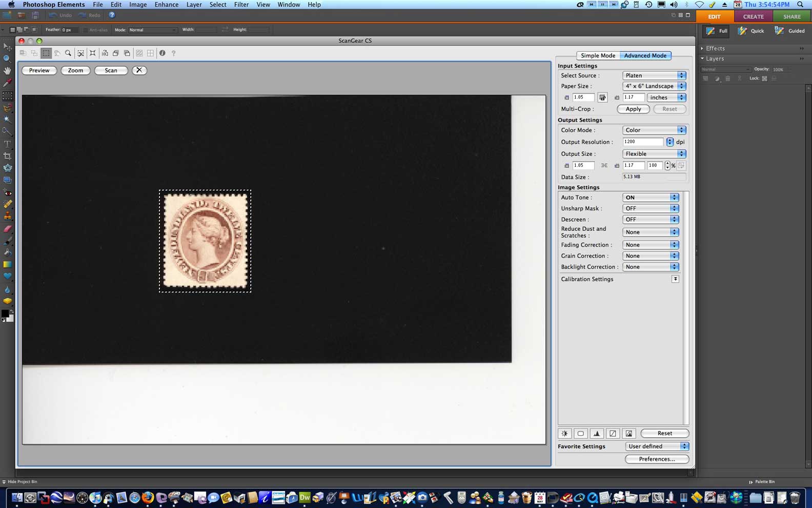
Task: Select the Quick edit mode
Action: (750, 31)
